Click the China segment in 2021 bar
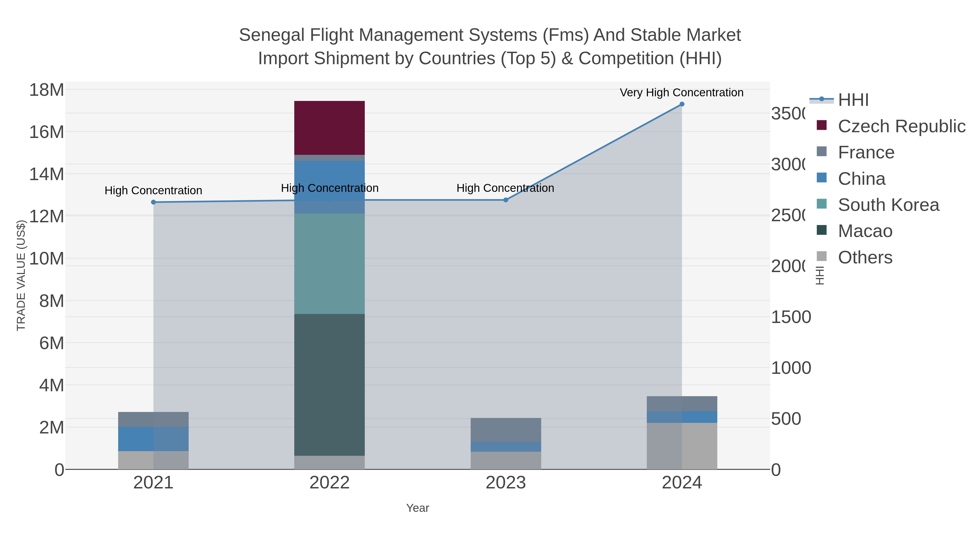980x551 pixels. tap(153, 439)
